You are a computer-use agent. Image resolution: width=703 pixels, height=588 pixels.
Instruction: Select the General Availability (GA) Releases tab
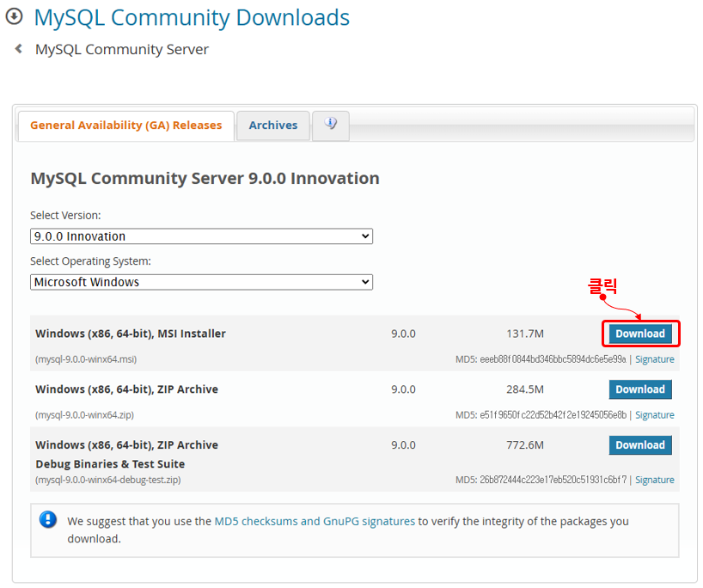pos(126,126)
